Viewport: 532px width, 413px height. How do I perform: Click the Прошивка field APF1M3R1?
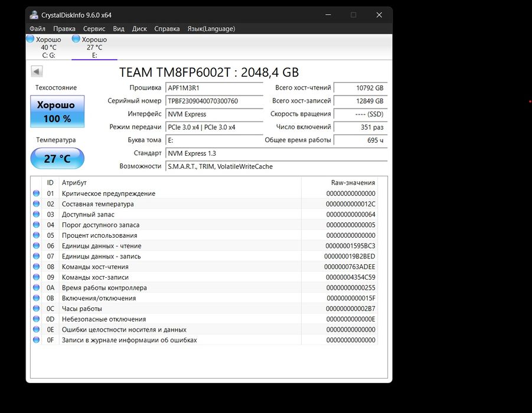(214, 88)
